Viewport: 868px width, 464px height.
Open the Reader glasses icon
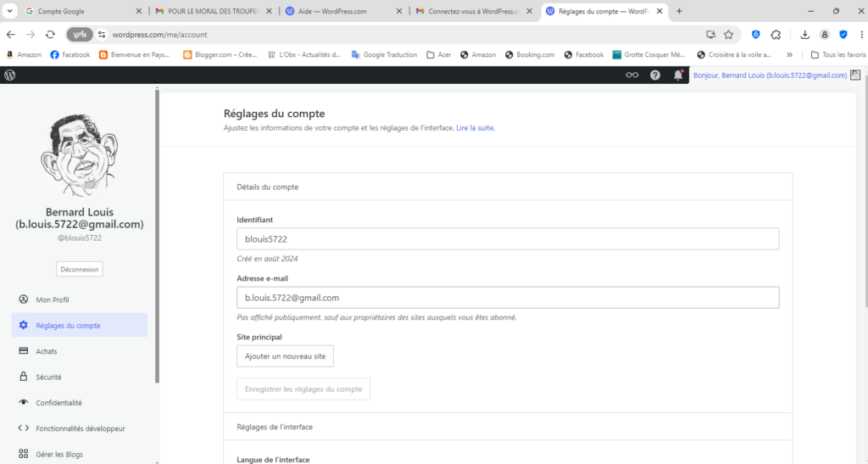click(x=632, y=75)
